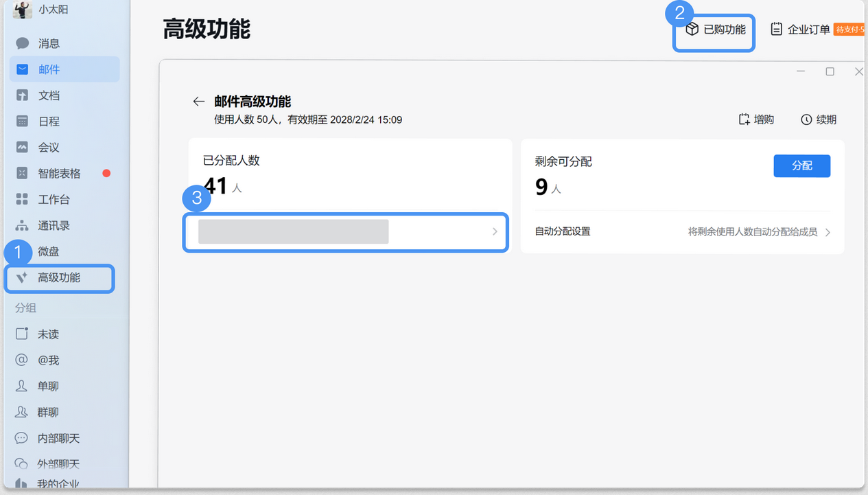Click the blue 分配 allocate button

coord(801,165)
